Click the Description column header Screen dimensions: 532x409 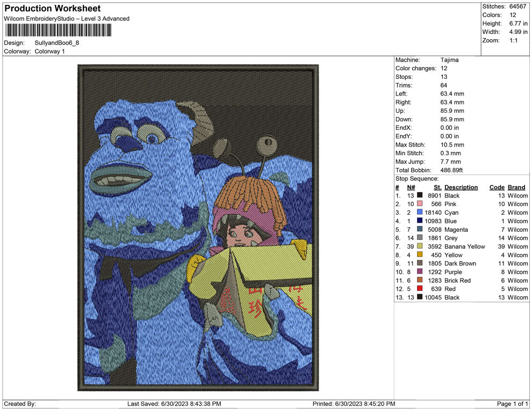[x=461, y=187]
